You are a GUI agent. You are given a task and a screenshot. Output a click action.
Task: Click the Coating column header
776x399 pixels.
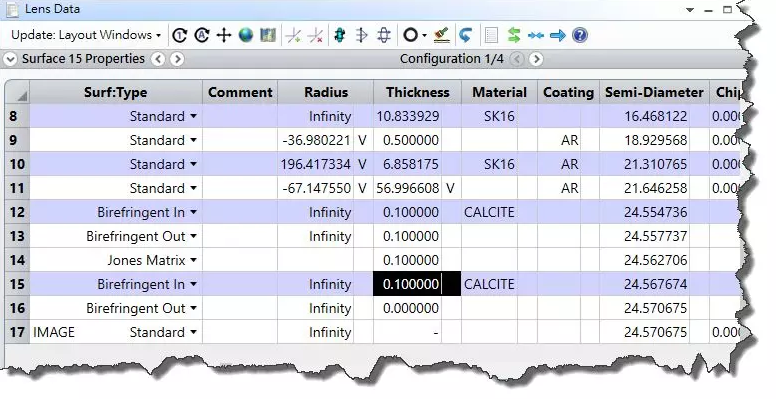[x=568, y=92]
